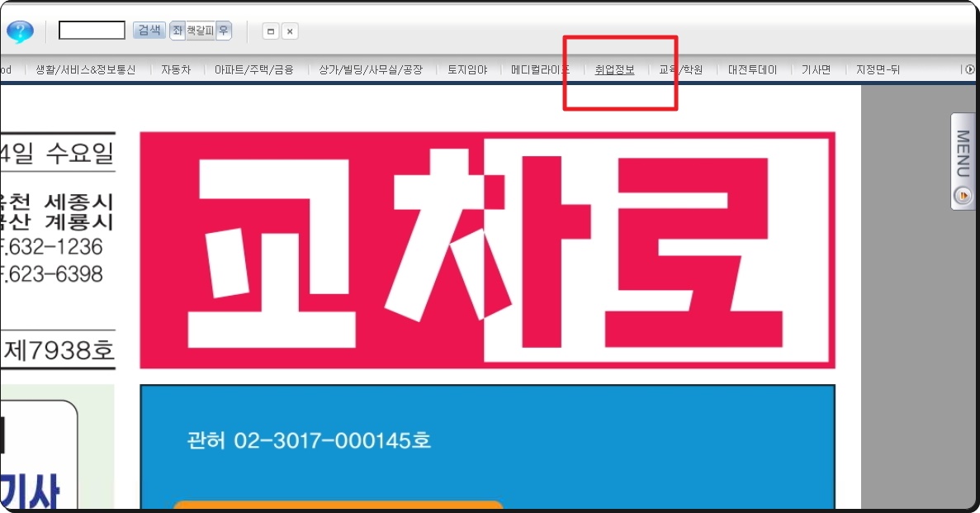Screen dimensions: 980x513
Task: Click the 관허 02-3017-000145호 text
Action: coord(309,440)
